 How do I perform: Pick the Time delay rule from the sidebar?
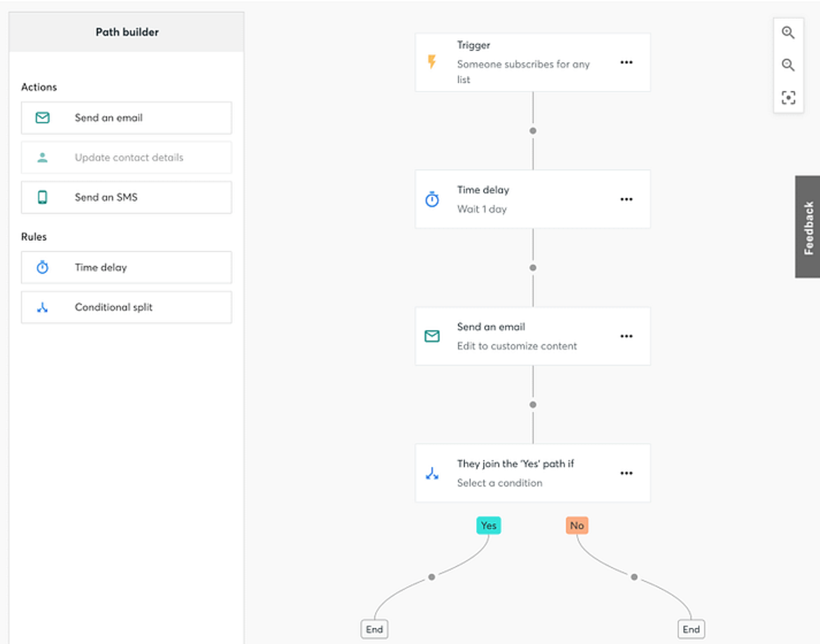[x=126, y=267]
